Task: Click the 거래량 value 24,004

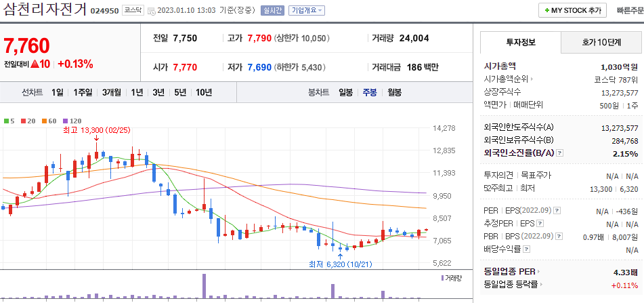Action: tap(414, 38)
